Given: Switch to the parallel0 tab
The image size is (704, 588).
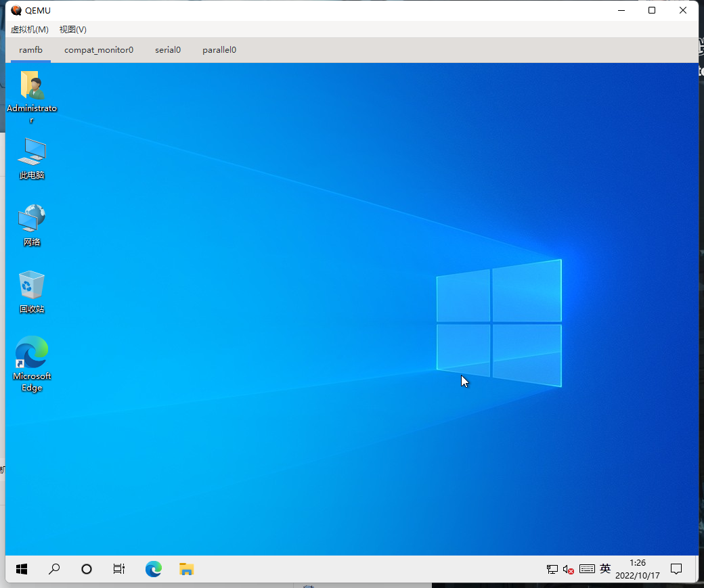Looking at the screenshot, I should (x=219, y=50).
